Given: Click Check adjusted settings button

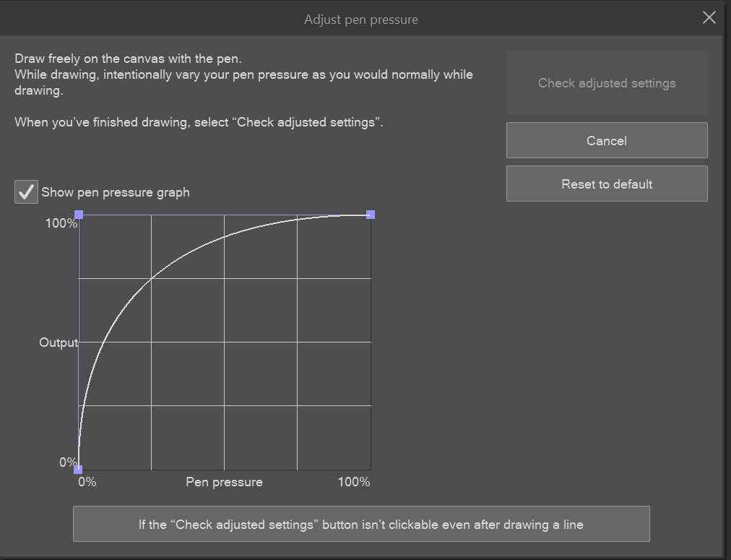Looking at the screenshot, I should pos(607,82).
